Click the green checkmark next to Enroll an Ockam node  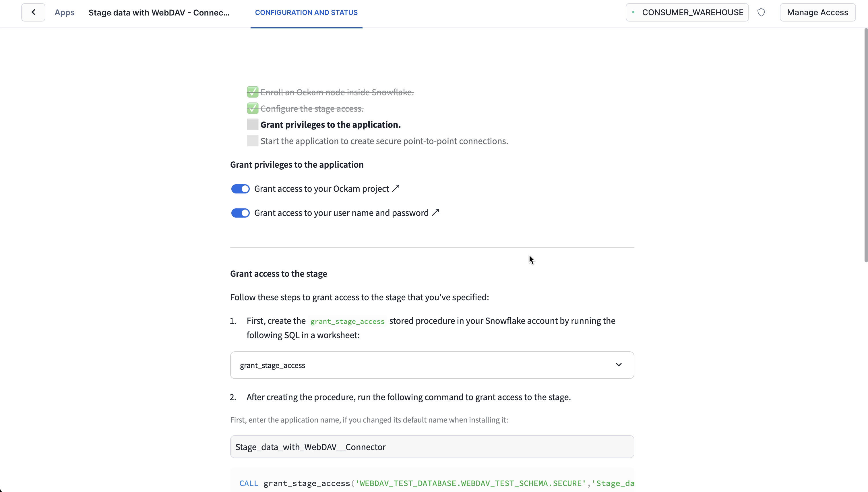[252, 92]
